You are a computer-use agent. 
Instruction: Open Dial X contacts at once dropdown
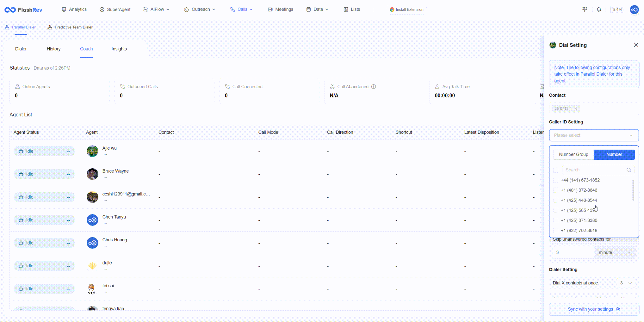click(626, 283)
